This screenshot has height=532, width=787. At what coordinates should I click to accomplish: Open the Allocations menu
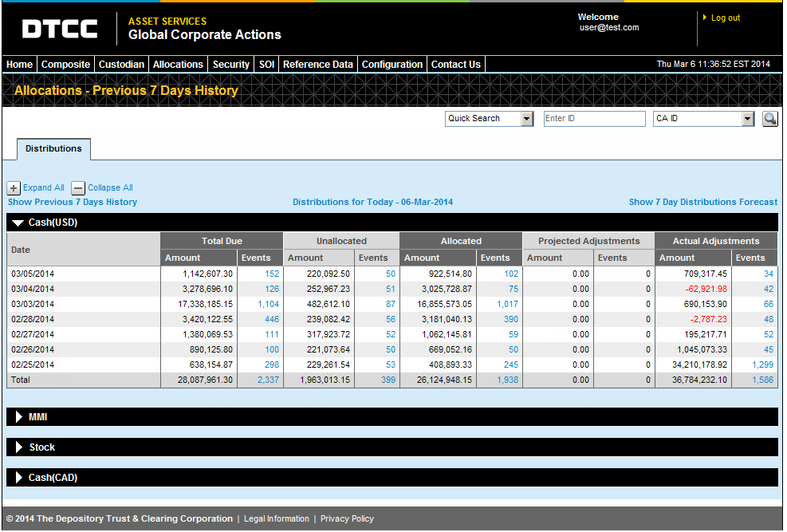click(x=178, y=65)
